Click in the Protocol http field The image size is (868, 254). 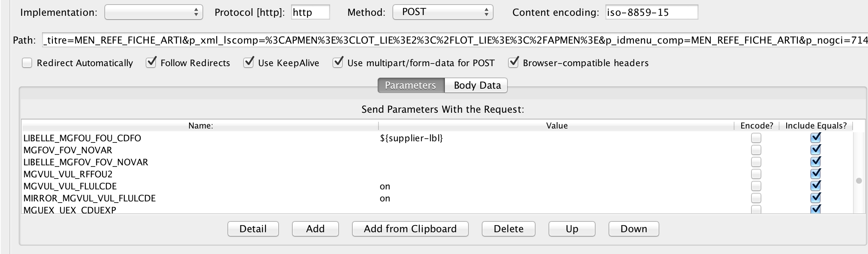[x=310, y=12]
